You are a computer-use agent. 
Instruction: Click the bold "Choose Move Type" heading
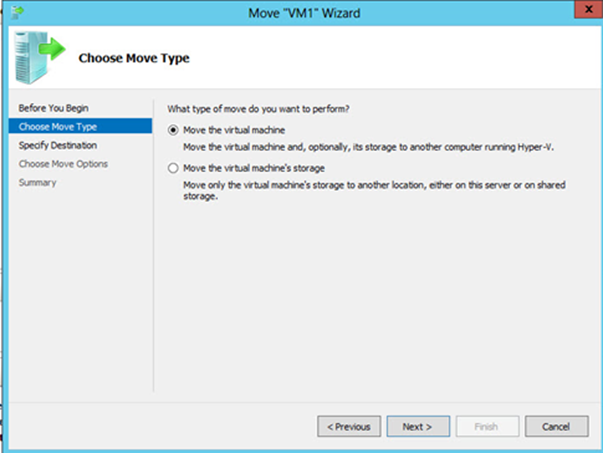tap(134, 58)
